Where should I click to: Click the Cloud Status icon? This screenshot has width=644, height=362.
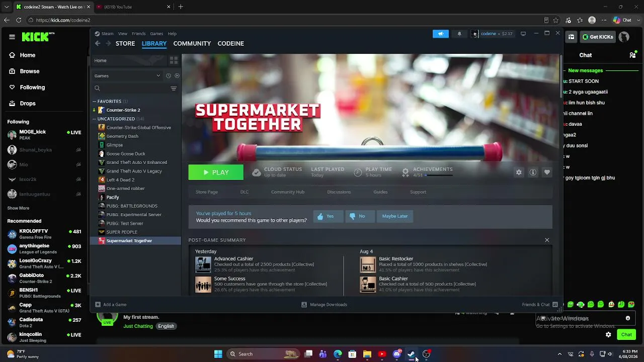(x=257, y=172)
